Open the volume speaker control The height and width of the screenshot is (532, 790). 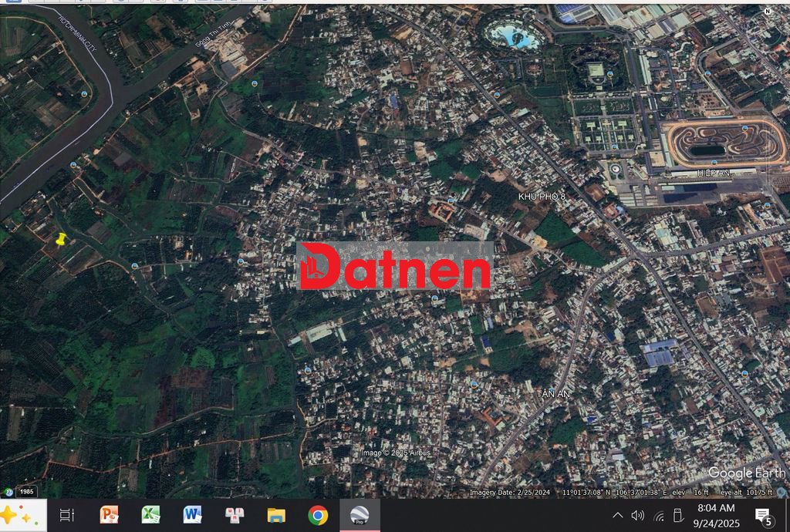(637, 515)
